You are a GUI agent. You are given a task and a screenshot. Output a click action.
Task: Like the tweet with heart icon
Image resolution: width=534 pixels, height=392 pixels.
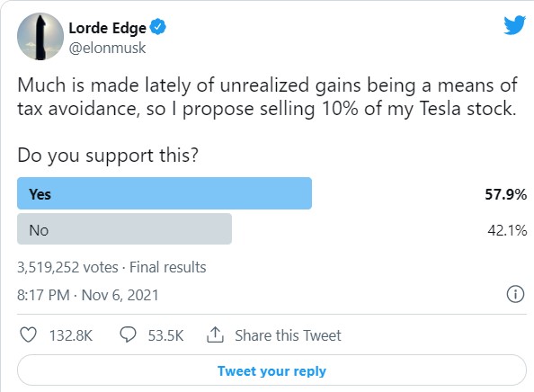click(28, 334)
